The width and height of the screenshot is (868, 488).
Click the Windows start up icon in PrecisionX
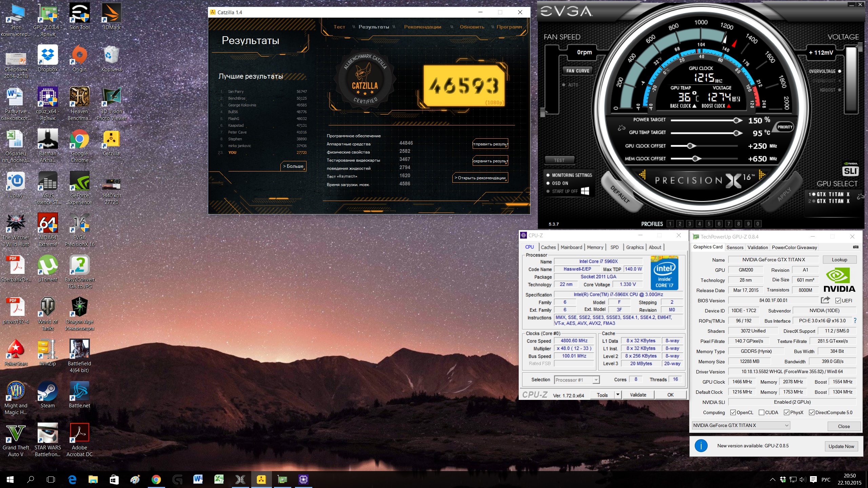coord(585,191)
